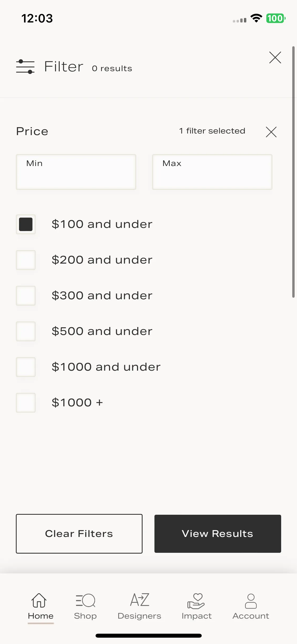Focus the Max price input field
This screenshot has height=644, width=297.
point(212,172)
